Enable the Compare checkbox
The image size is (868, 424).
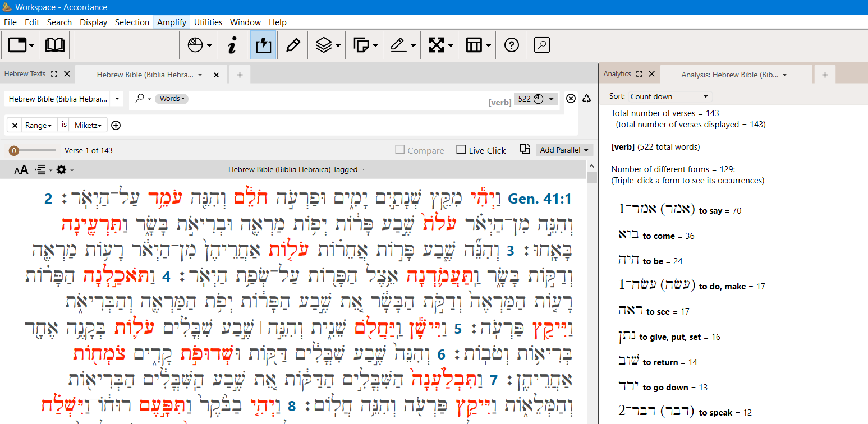[x=400, y=150]
